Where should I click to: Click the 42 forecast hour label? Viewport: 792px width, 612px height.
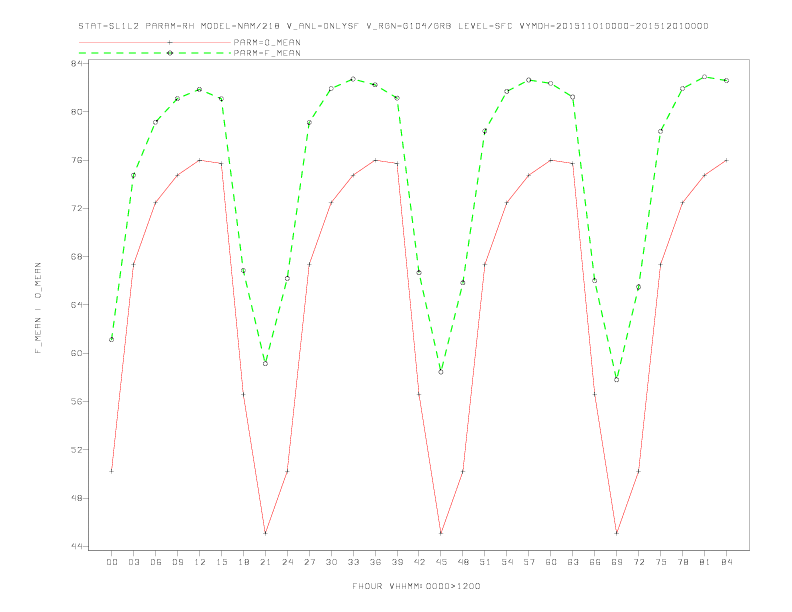(x=419, y=562)
